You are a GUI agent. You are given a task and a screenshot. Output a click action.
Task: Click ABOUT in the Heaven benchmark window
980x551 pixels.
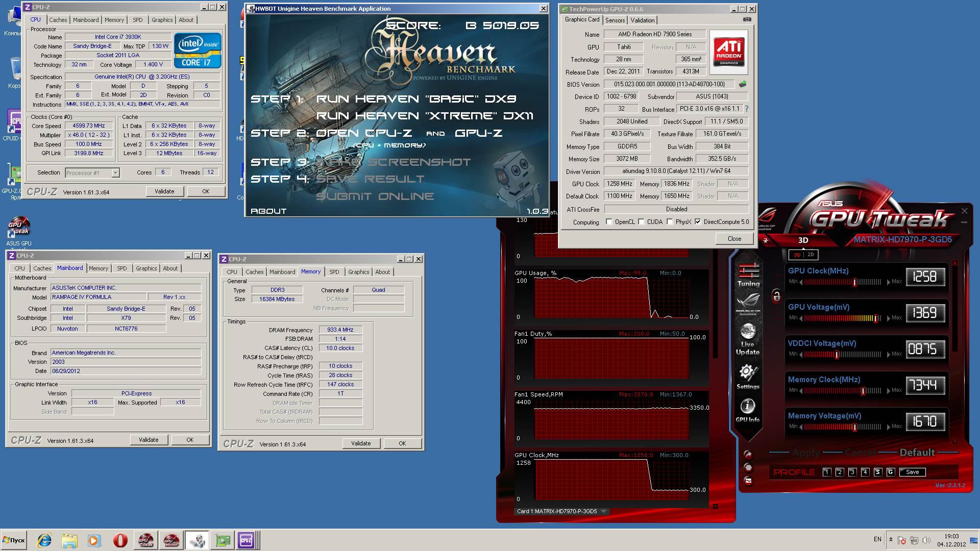pyautogui.click(x=268, y=211)
